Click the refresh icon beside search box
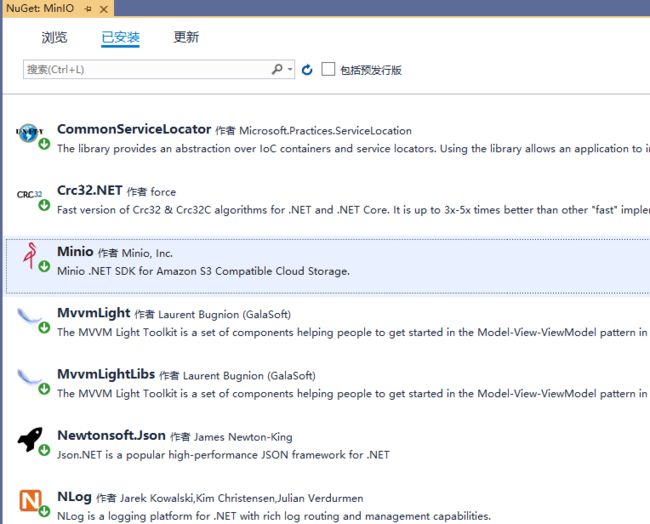The width and height of the screenshot is (650, 524). click(x=307, y=70)
